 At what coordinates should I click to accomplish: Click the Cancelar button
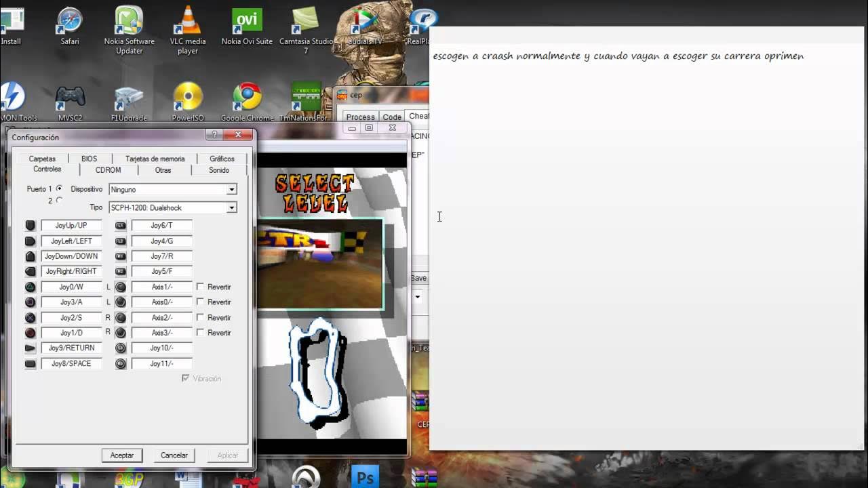[174, 455]
